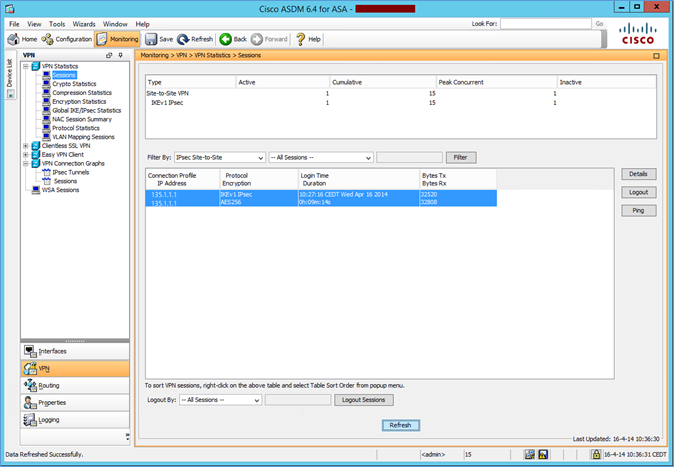Click the Look For search field
The height and width of the screenshot is (467, 674).
tap(545, 24)
